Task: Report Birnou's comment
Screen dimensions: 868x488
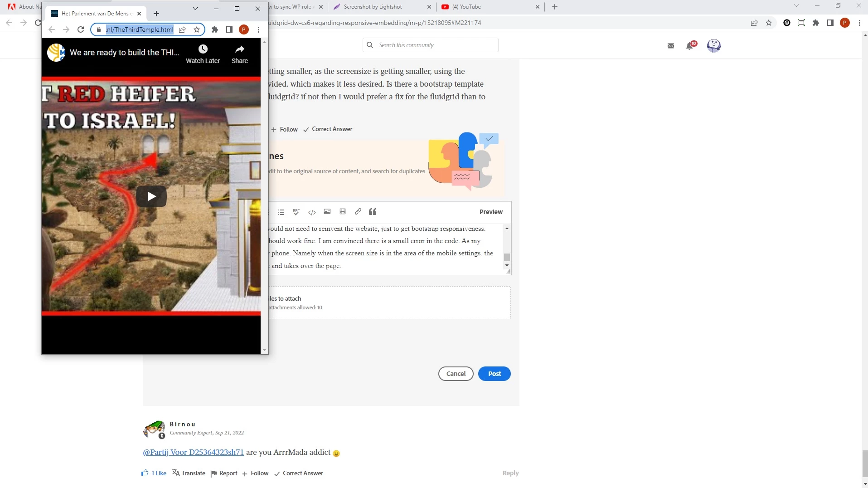Action: 224,473
